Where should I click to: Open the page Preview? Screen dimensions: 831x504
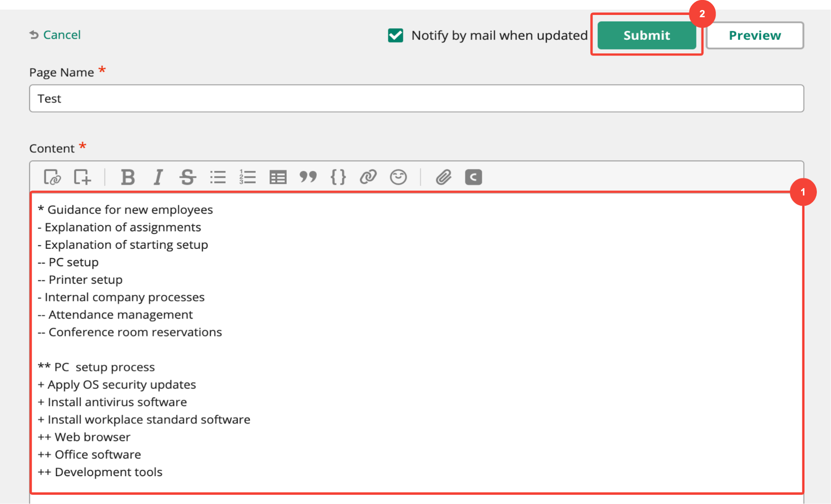coord(755,36)
